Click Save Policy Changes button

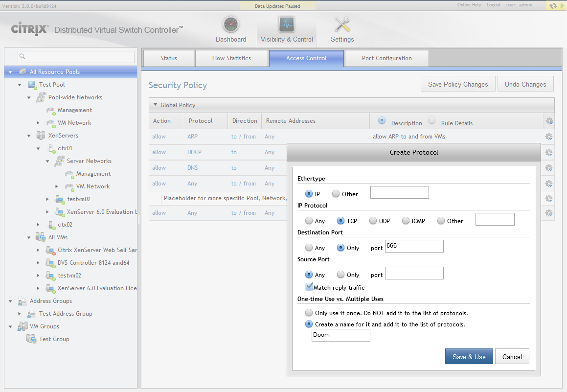pyautogui.click(x=458, y=84)
